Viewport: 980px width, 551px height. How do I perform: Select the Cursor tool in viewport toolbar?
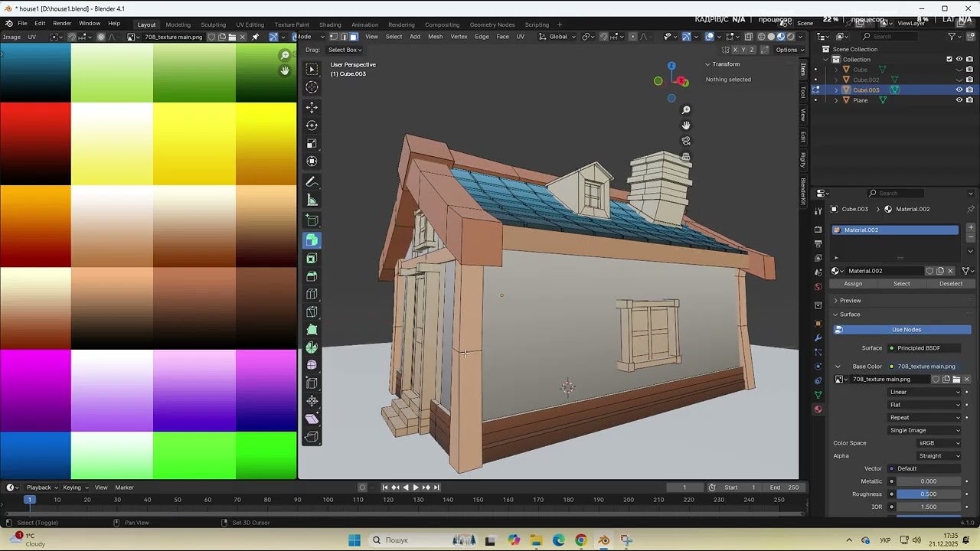click(312, 87)
